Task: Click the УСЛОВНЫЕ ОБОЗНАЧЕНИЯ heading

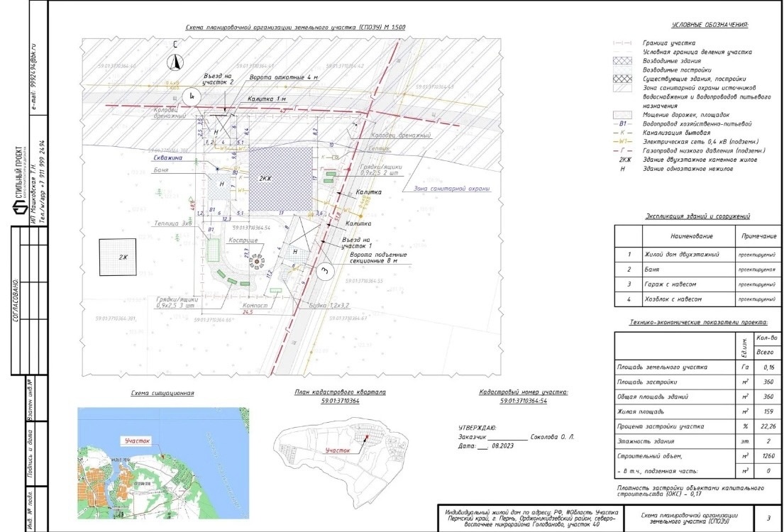Action: click(x=710, y=25)
